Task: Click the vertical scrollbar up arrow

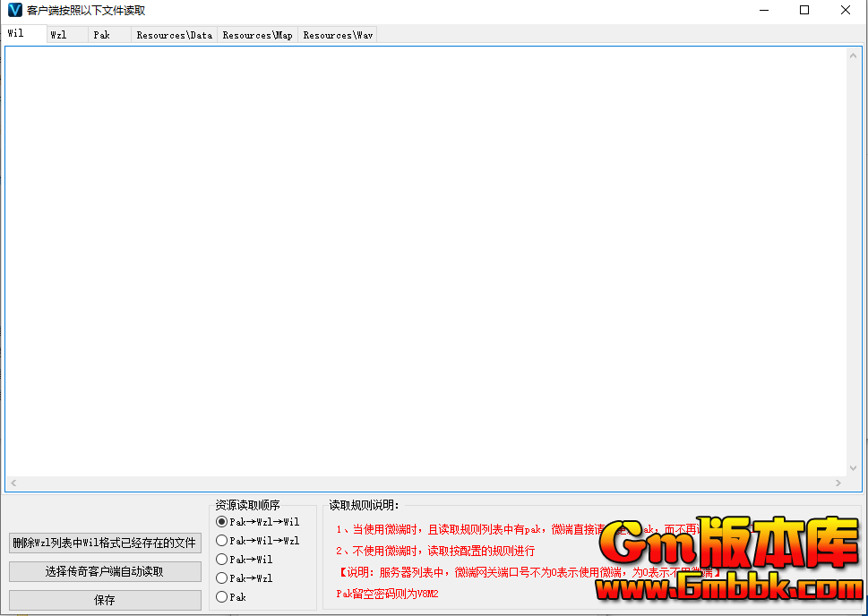Action: (x=854, y=56)
